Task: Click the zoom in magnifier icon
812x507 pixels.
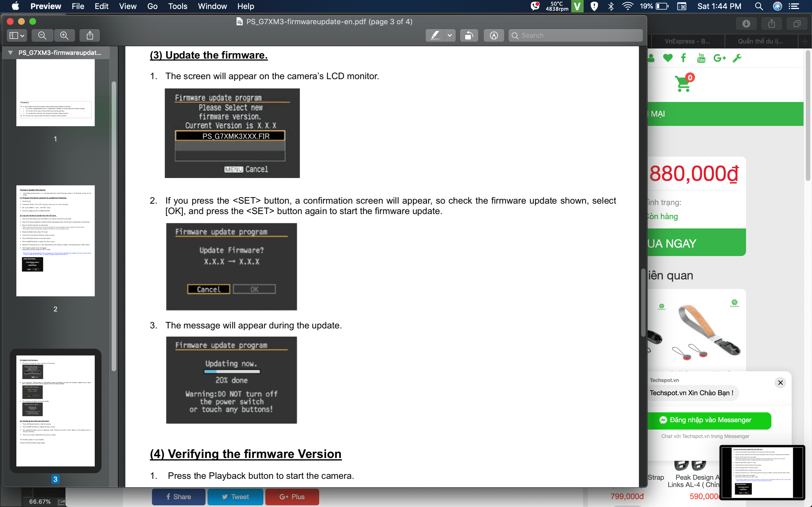Action: tap(64, 35)
